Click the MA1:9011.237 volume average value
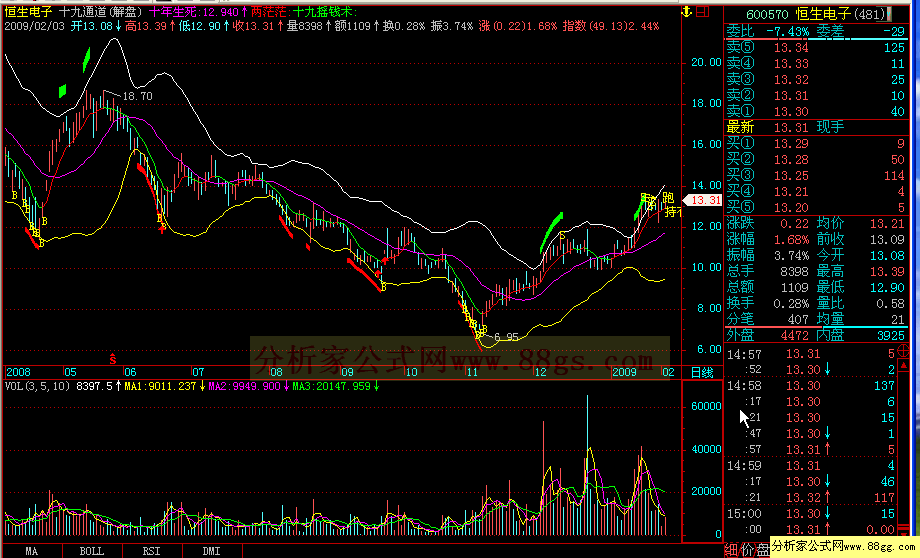Screen dimensions: 920x558 160,386
